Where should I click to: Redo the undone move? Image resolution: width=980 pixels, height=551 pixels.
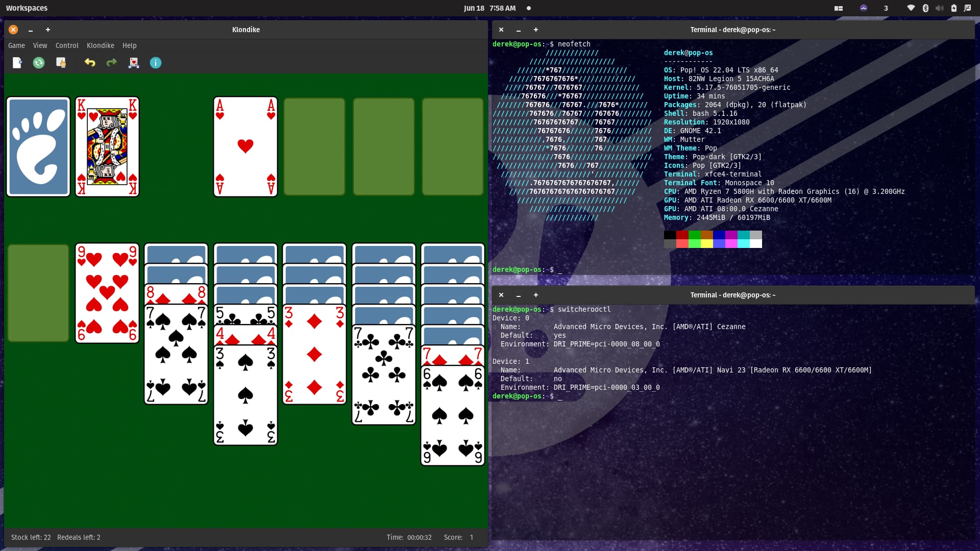coord(111,63)
